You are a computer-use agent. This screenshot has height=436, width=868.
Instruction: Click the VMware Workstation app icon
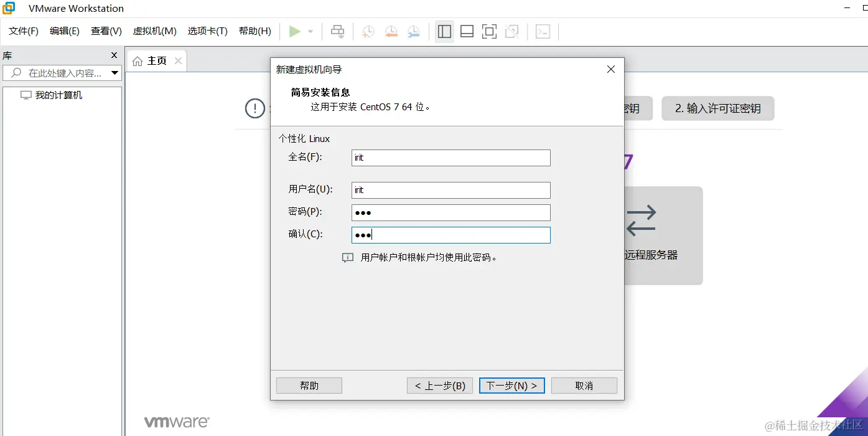coord(9,8)
